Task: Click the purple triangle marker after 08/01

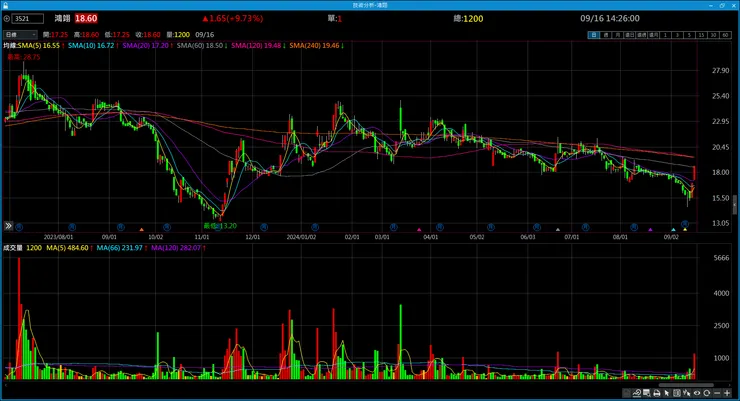Action: point(650,230)
